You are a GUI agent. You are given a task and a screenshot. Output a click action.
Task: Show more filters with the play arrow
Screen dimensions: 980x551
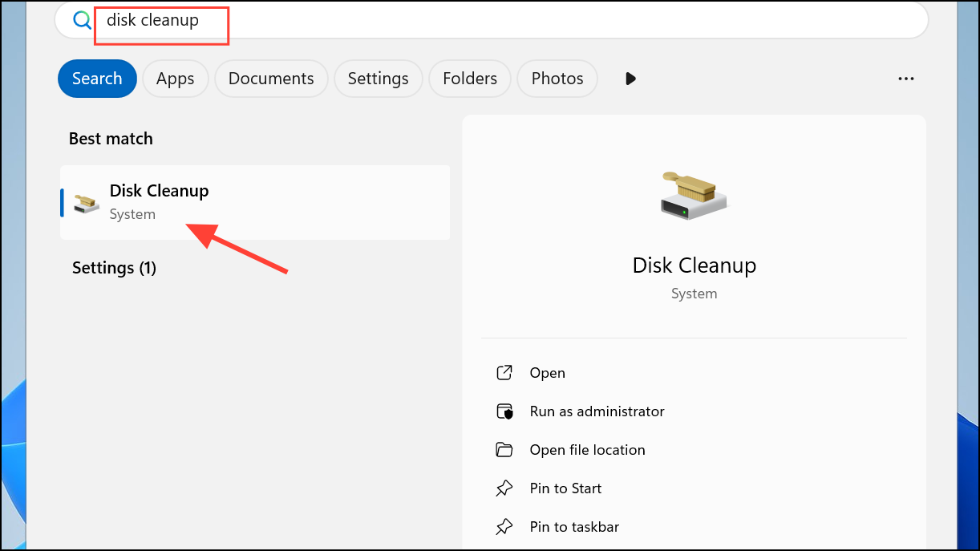click(630, 79)
